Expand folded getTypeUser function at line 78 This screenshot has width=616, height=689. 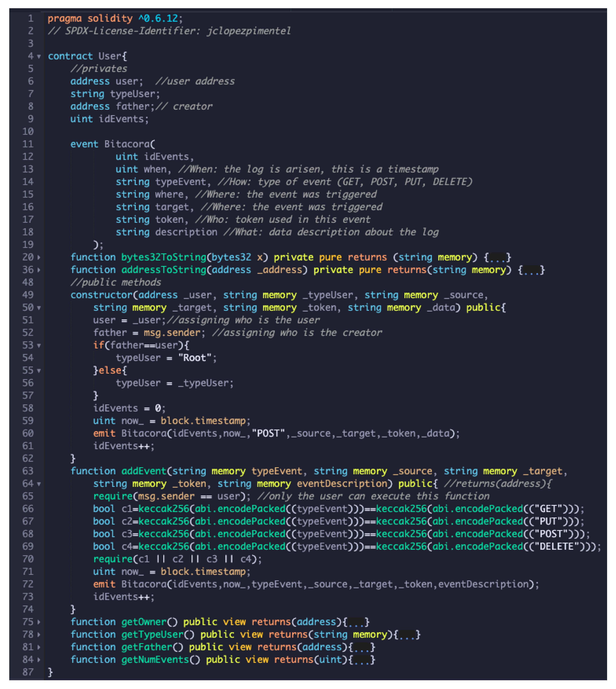39,635
